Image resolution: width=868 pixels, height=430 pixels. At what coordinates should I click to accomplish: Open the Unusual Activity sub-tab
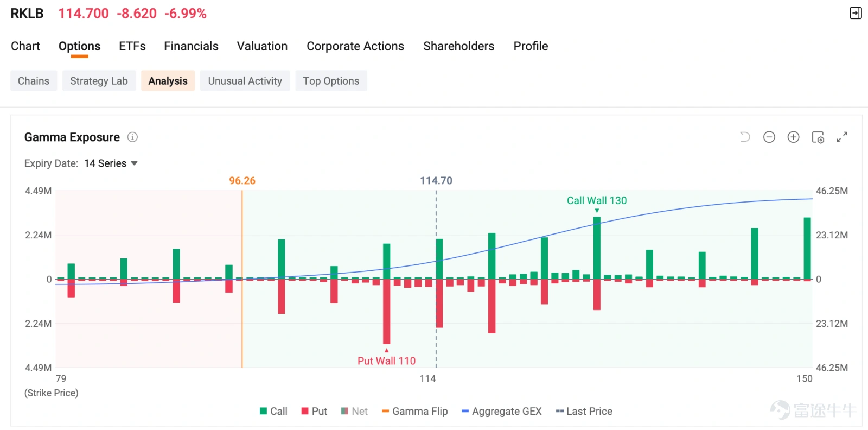(245, 81)
